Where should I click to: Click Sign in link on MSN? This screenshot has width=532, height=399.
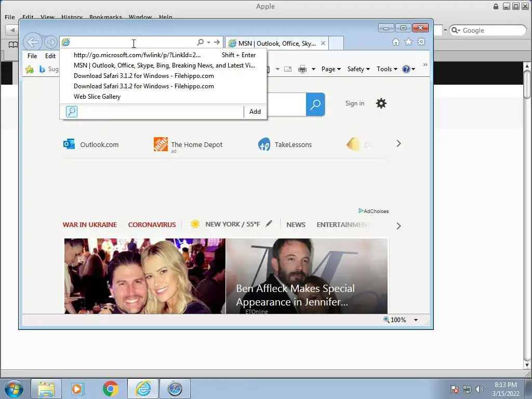click(355, 103)
